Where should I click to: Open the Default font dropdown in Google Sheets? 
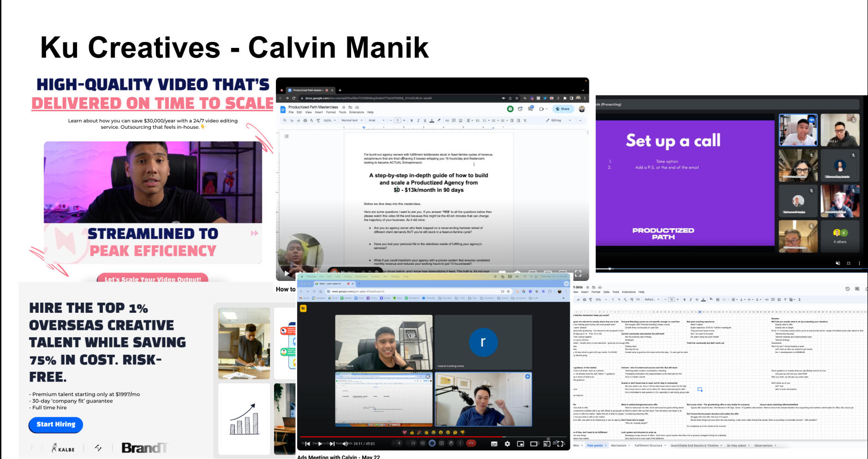(652, 299)
